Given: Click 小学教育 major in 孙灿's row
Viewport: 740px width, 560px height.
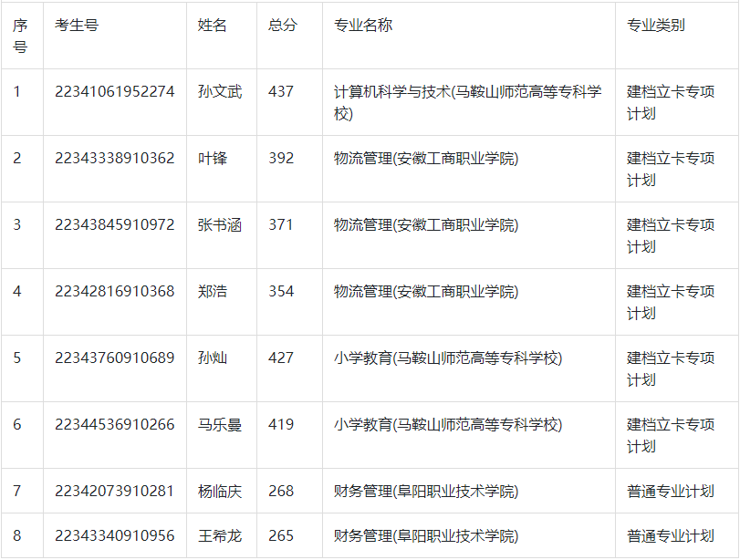Looking at the screenshot, I should coord(448,358).
